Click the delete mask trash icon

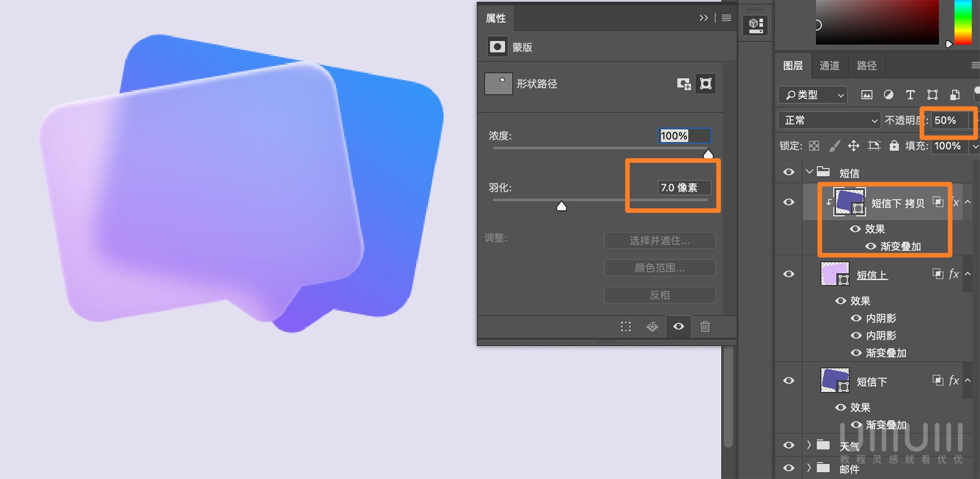[705, 326]
